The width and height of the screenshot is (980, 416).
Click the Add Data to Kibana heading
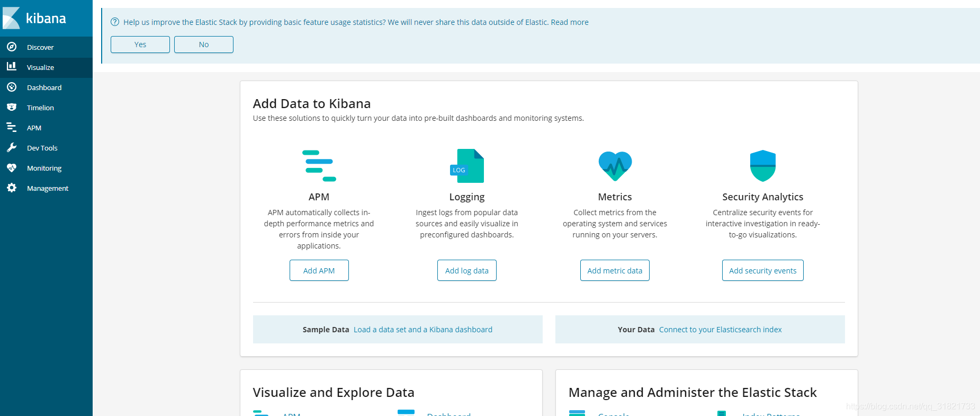pos(312,103)
